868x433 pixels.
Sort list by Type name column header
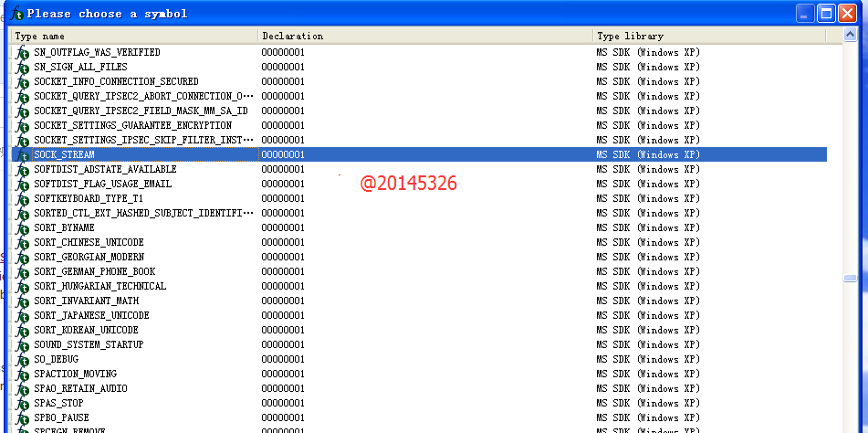coord(133,36)
